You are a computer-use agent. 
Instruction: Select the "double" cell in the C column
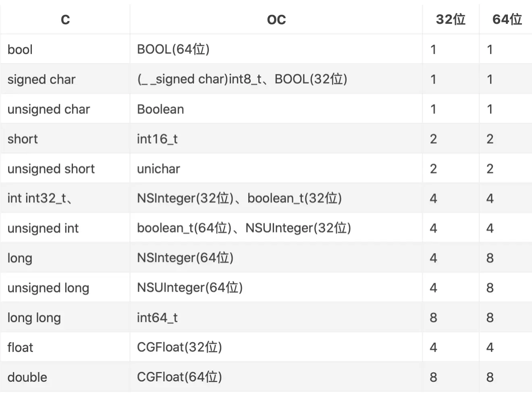pos(27,377)
